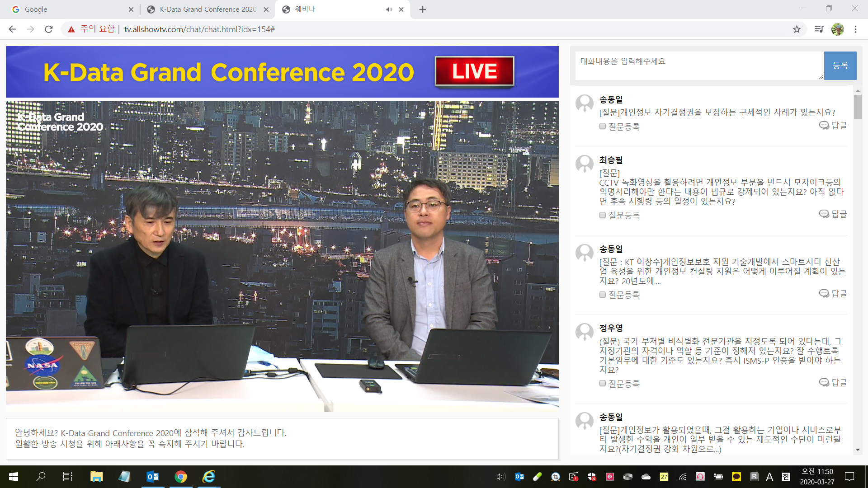Screen dimensions: 868x488
Task: Bookmark this page with the star icon
Action: tap(797, 29)
